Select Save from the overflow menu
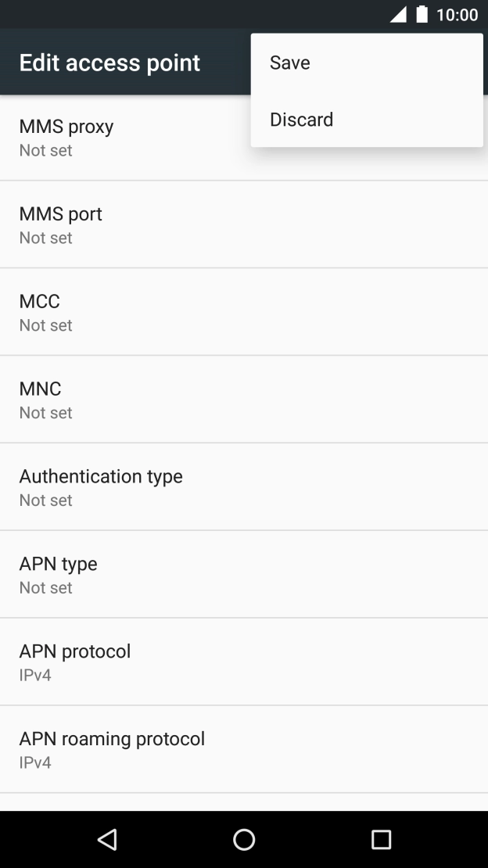The width and height of the screenshot is (488, 868). (290, 63)
